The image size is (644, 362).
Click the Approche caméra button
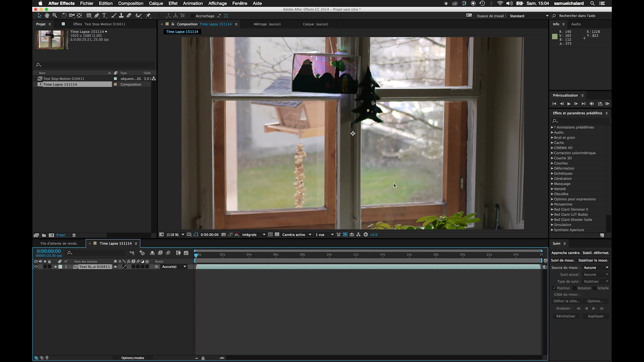click(565, 253)
